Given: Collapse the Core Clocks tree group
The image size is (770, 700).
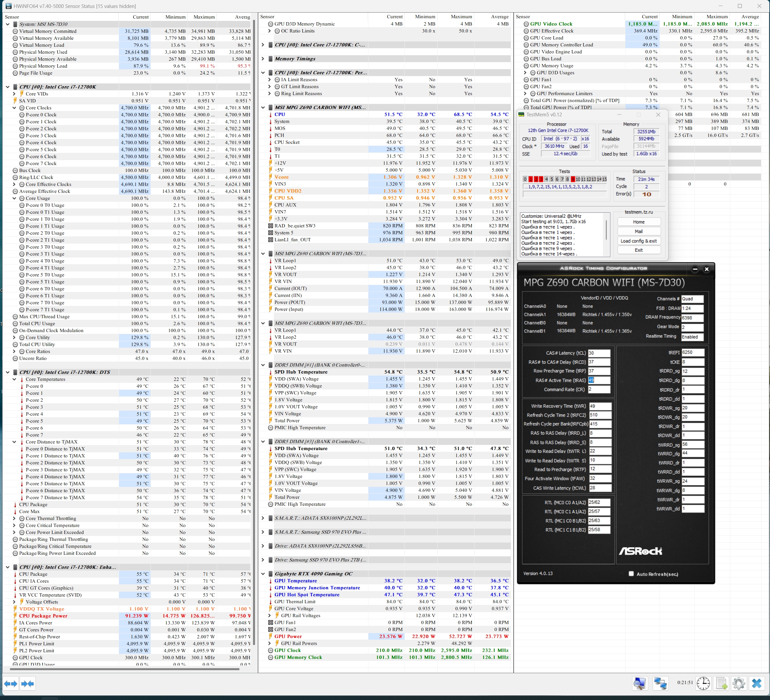Looking at the screenshot, I should pos(15,108).
